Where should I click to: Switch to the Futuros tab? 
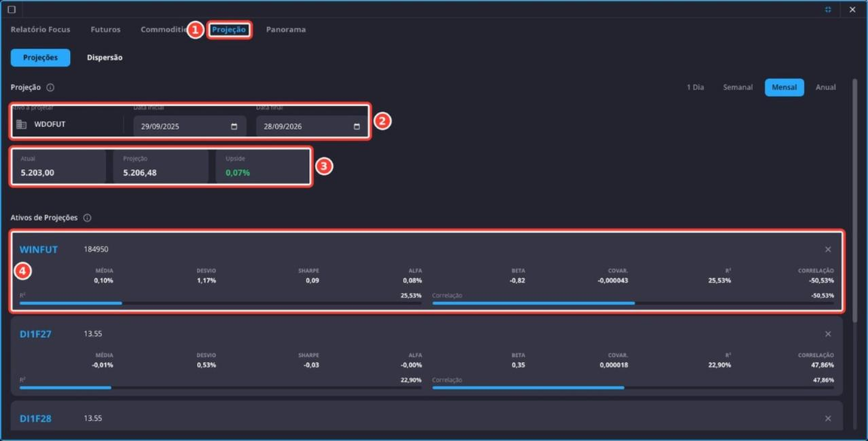[x=105, y=30]
